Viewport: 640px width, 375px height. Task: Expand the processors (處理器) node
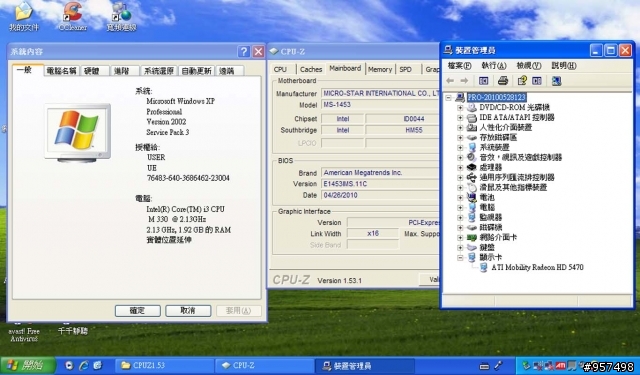click(460, 167)
